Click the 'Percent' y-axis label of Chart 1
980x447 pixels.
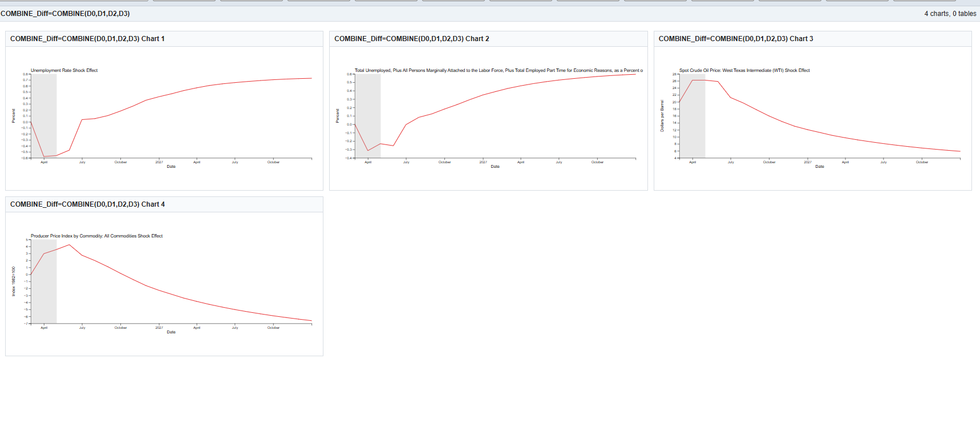tap(14, 116)
